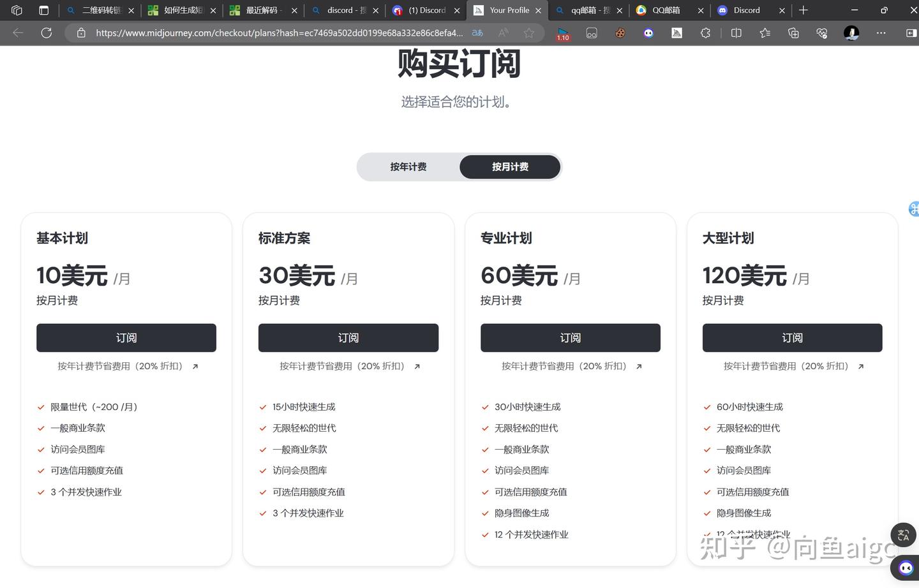The height and width of the screenshot is (588, 919).
Task: Toggle split screen view icon
Action: pos(736,33)
